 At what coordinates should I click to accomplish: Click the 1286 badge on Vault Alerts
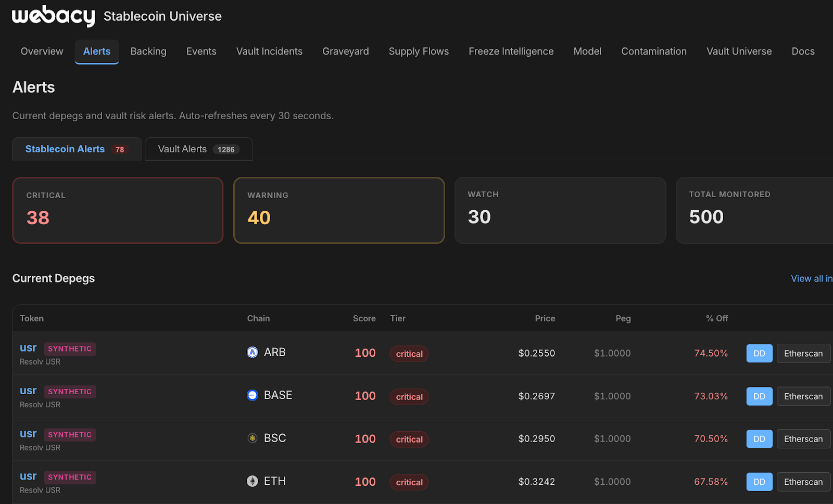[226, 150]
